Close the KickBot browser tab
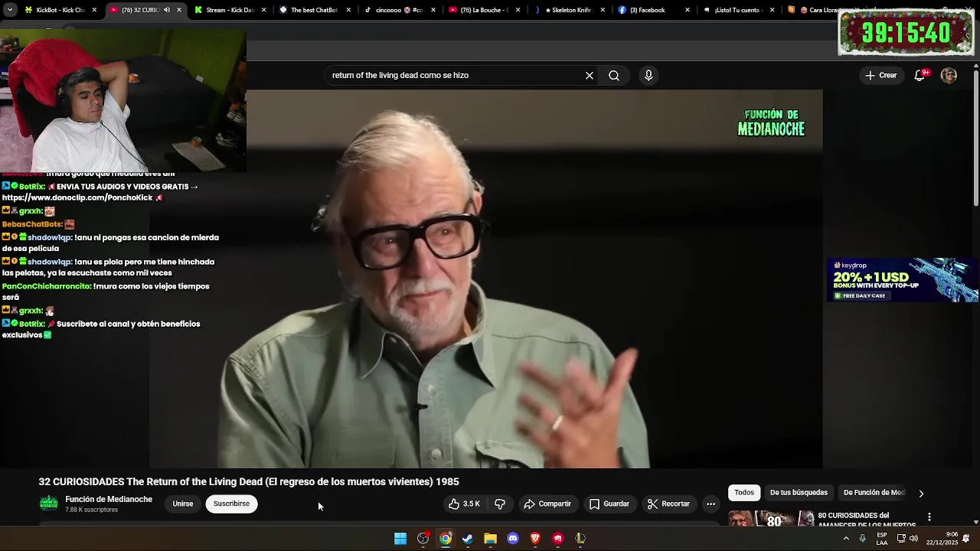Image resolution: width=980 pixels, height=551 pixels. 94,10
